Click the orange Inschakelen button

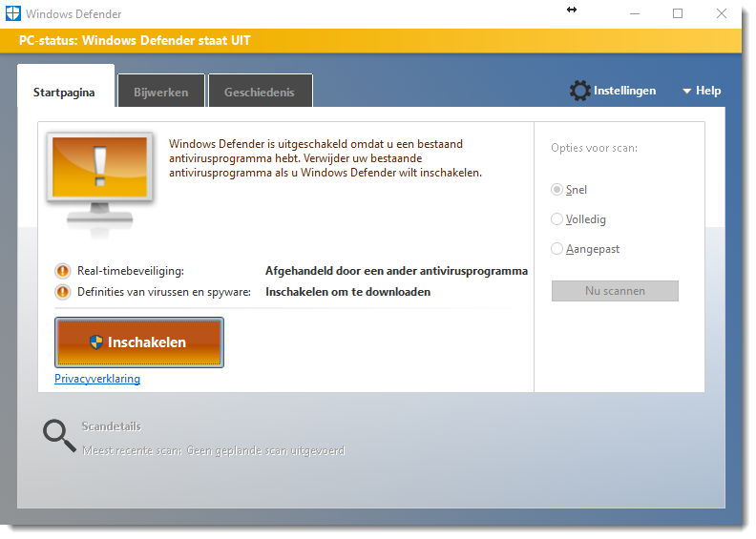coord(139,342)
